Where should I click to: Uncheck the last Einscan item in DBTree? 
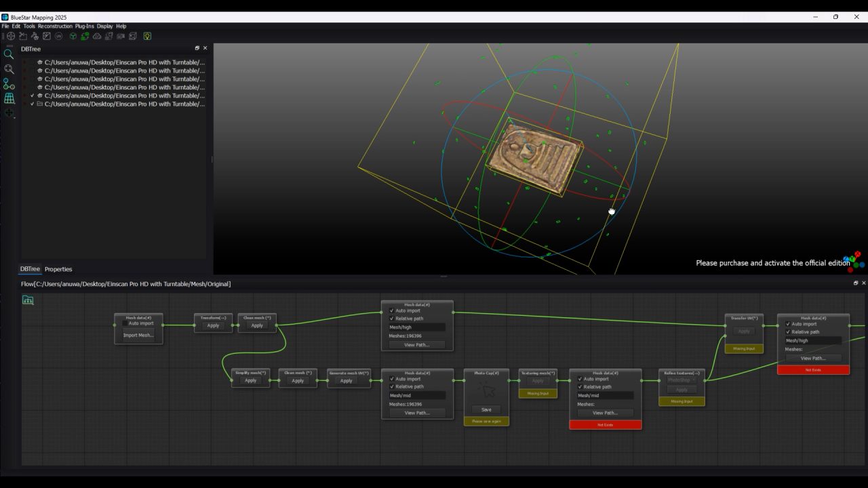point(33,104)
